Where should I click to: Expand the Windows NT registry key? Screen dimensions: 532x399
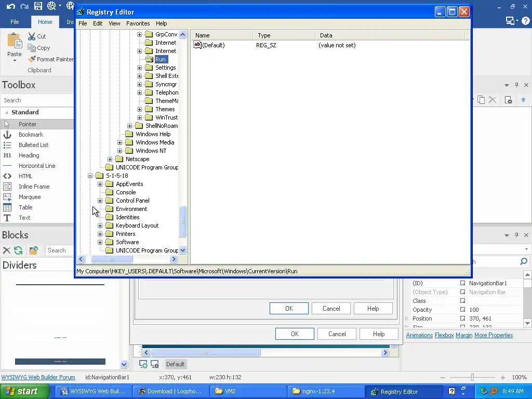(120, 151)
